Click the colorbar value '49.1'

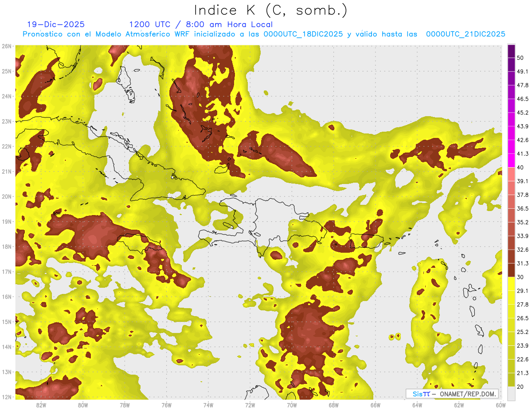tap(522, 71)
